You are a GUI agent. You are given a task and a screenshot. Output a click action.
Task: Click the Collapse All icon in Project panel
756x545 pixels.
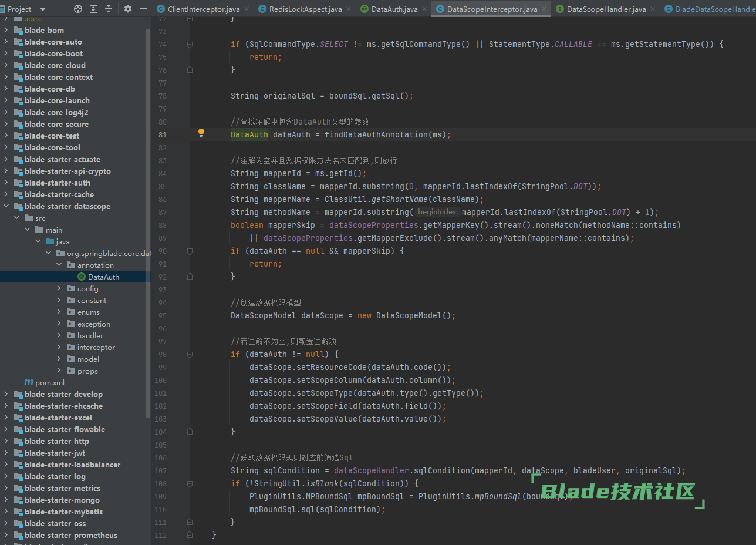pyautogui.click(x=109, y=9)
